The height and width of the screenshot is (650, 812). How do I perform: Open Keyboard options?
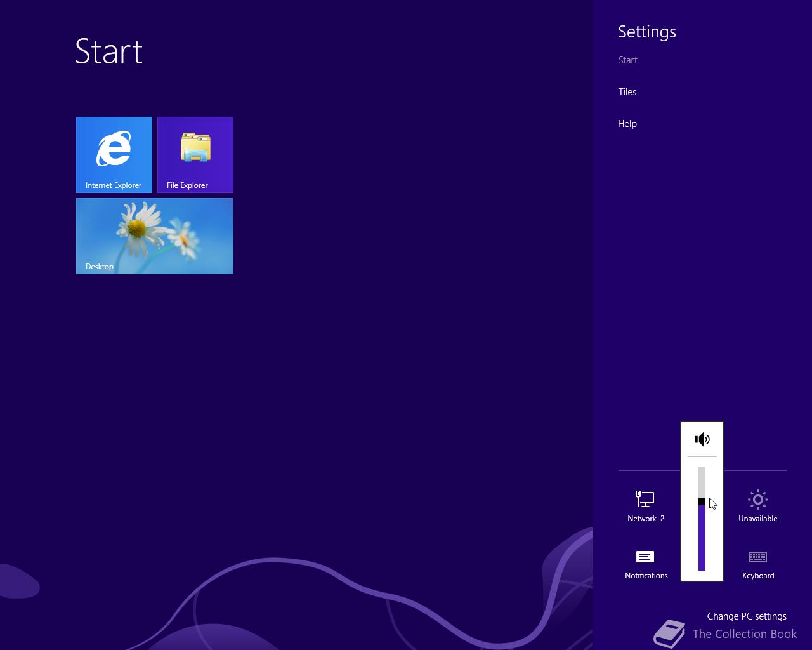pos(758,564)
